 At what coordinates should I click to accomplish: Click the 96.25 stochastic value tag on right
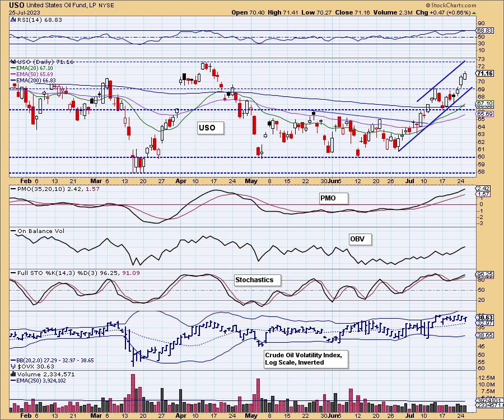485,274
